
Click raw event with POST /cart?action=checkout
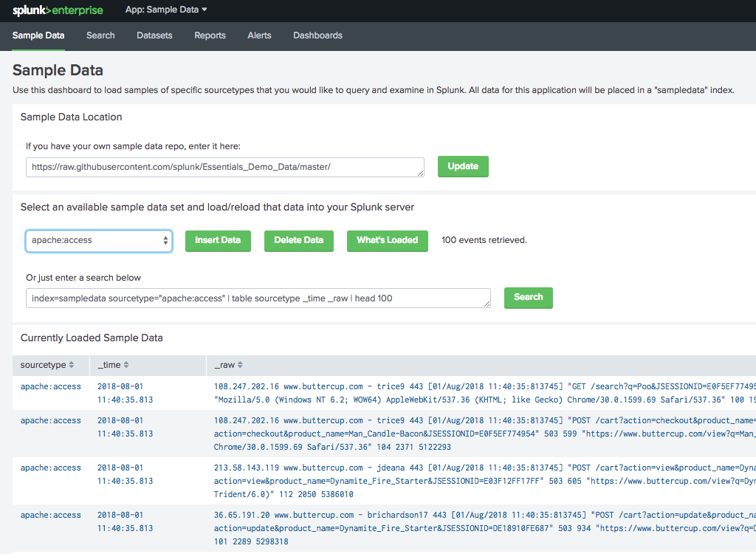coord(484,434)
